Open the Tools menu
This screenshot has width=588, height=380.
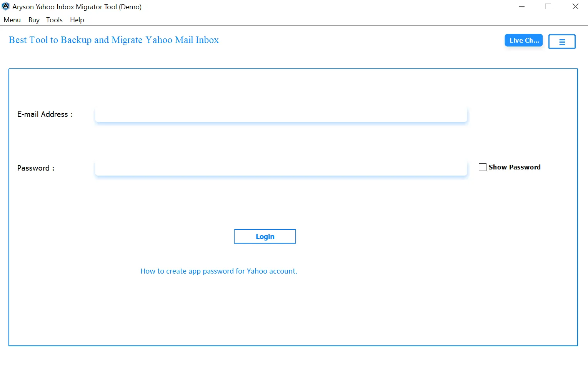click(x=54, y=20)
